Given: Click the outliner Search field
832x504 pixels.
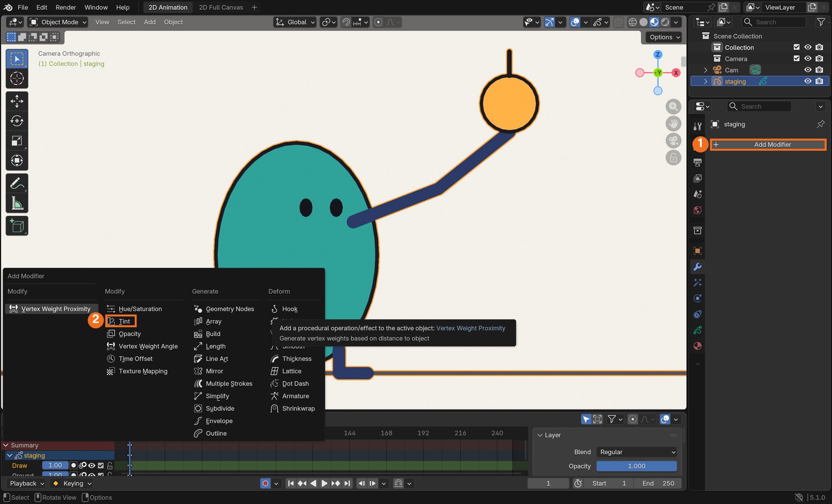Looking at the screenshot, I should (774, 22).
